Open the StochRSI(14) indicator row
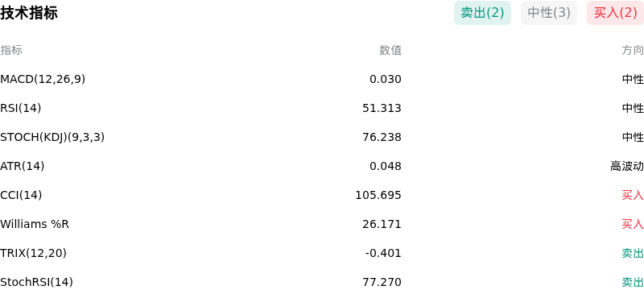The height and width of the screenshot is (290, 644). pos(322,282)
